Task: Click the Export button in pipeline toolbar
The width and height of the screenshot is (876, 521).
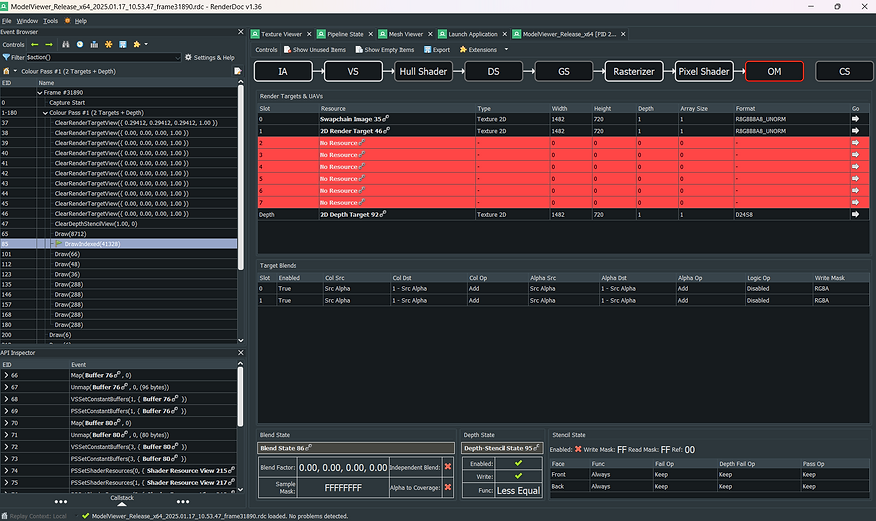Action: (x=437, y=50)
